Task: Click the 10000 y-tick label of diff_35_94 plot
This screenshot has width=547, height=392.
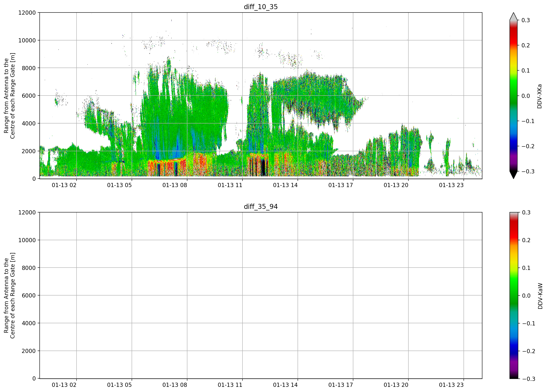Action: point(27,240)
